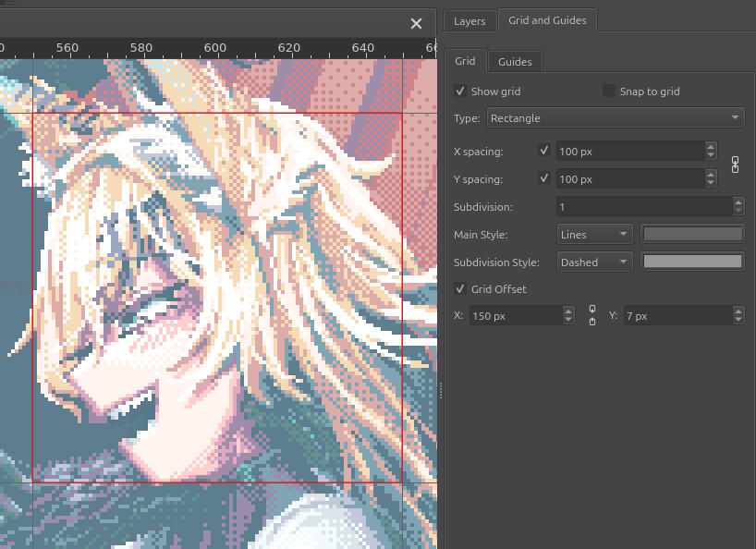The image size is (756, 549).
Task: Select the Grid and Guides tab
Action: tap(547, 20)
